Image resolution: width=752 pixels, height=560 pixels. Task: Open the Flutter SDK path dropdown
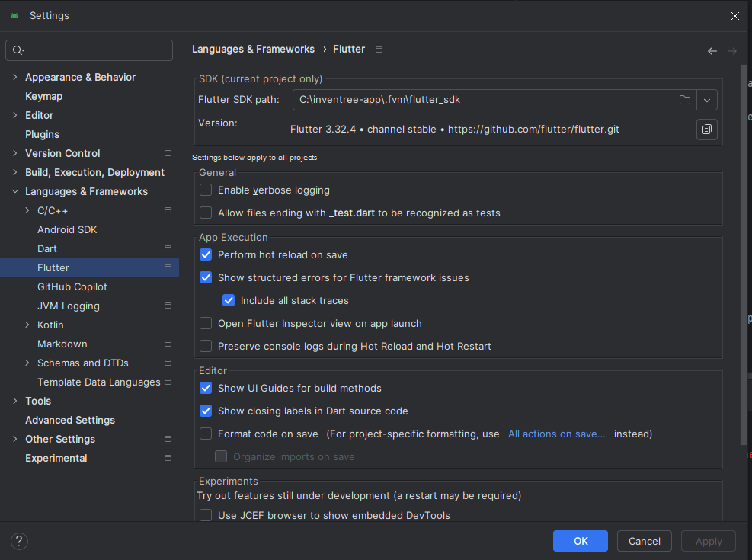point(706,99)
